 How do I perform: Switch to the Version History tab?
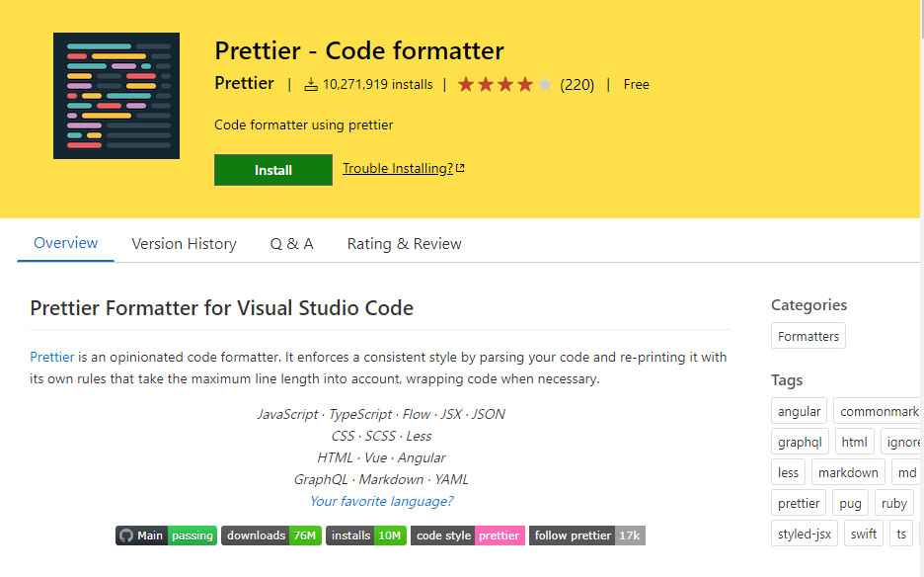pyautogui.click(x=184, y=244)
